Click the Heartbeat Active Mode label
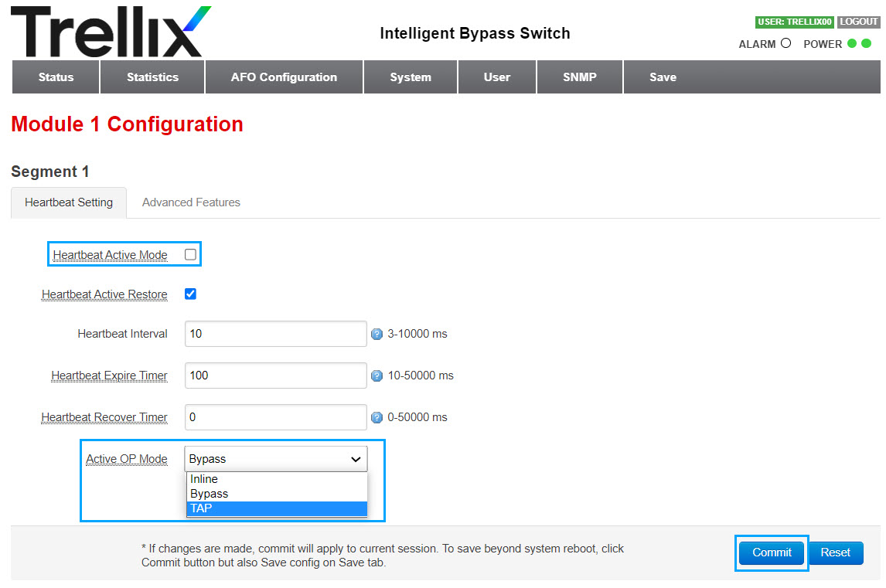The image size is (886, 588). pyautogui.click(x=111, y=255)
